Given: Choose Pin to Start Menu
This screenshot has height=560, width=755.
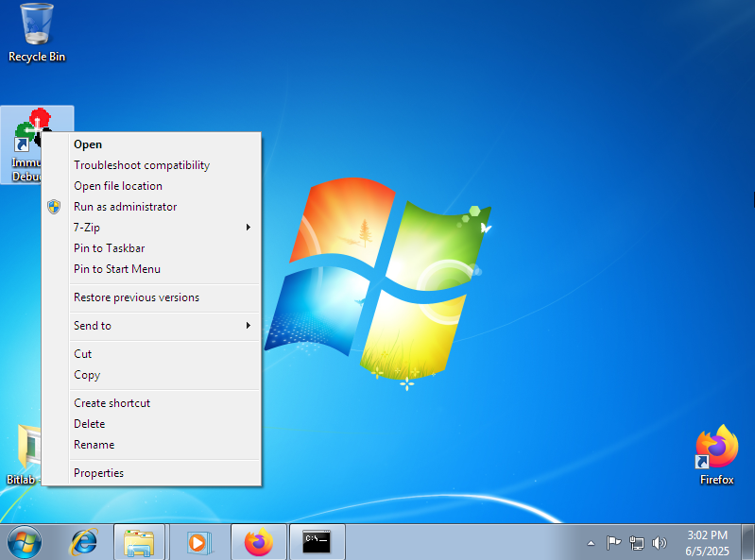Looking at the screenshot, I should (152, 269).
